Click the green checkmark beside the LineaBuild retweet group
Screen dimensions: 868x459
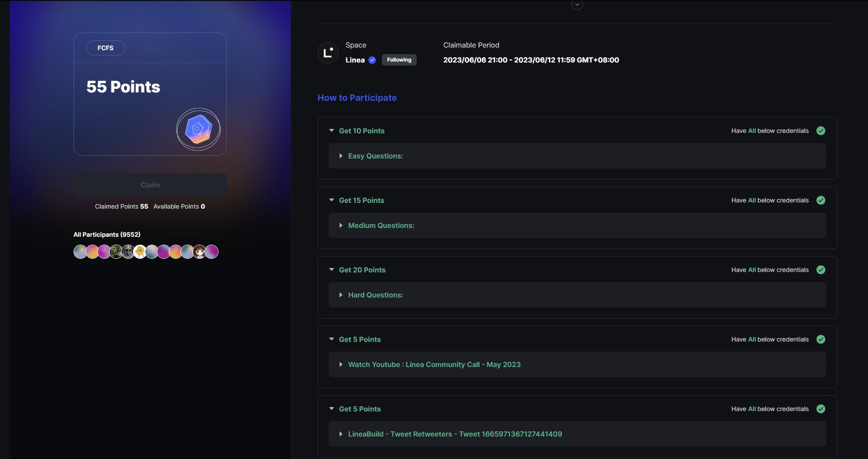[x=821, y=409]
